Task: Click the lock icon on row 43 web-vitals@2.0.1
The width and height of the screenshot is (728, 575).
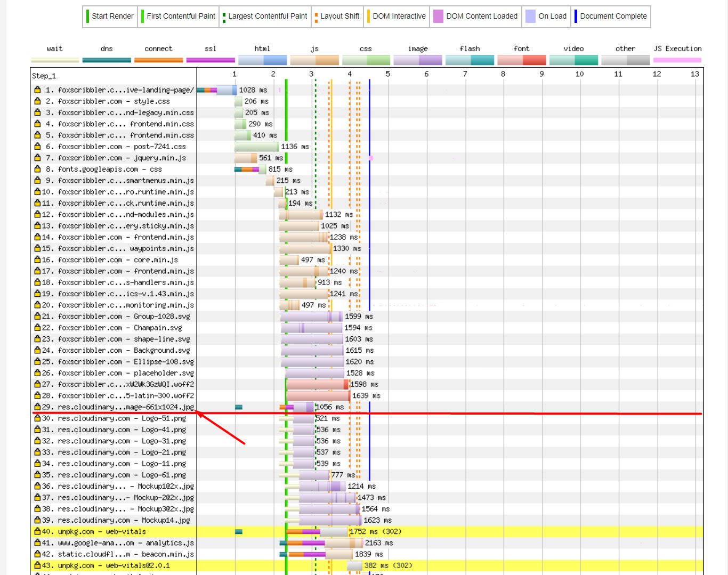Action: (x=37, y=565)
